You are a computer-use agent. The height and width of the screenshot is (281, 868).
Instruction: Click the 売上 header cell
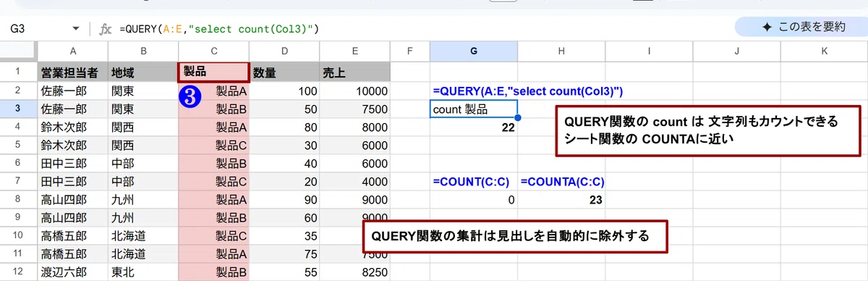coord(354,72)
